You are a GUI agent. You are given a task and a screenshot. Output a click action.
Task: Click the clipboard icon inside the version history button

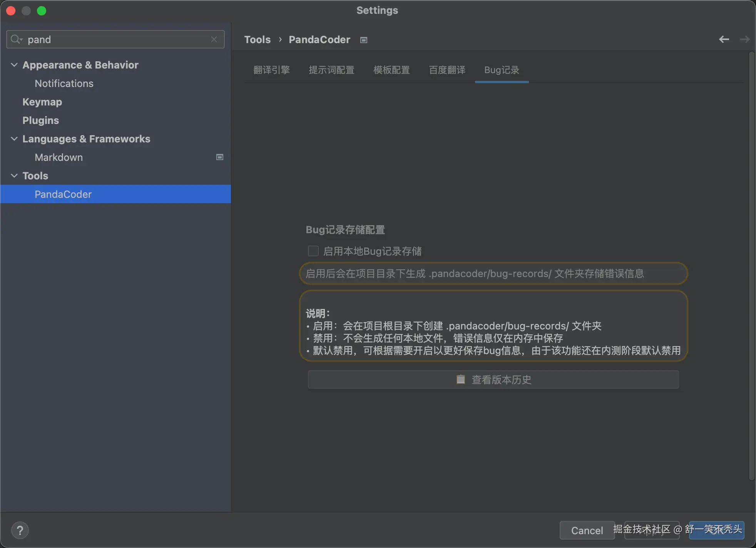[460, 379]
